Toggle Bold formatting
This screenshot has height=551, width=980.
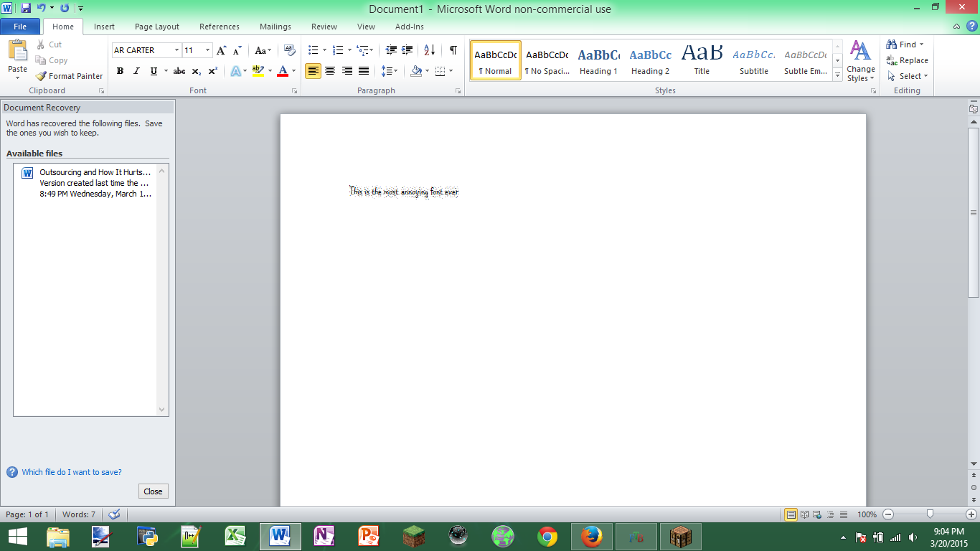point(120,71)
